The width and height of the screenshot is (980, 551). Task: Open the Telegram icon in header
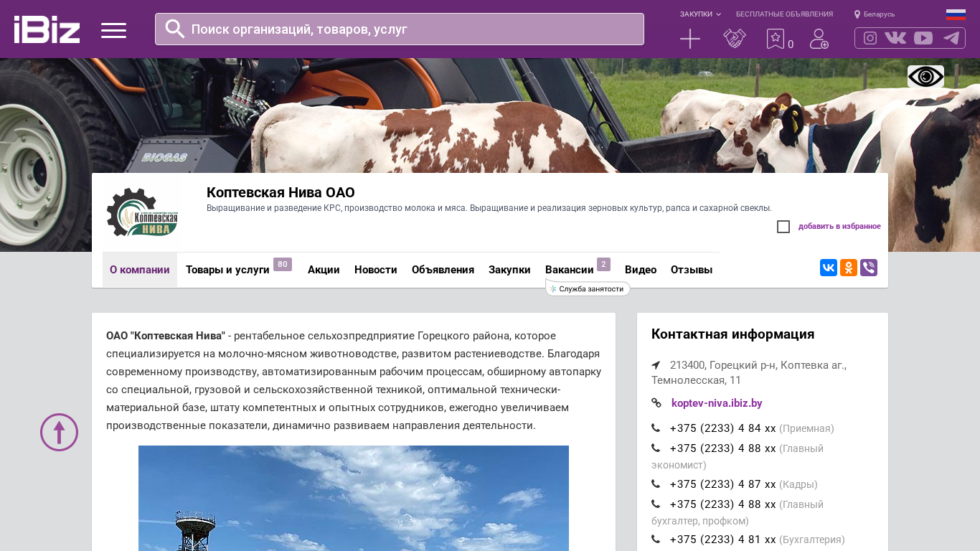point(951,38)
